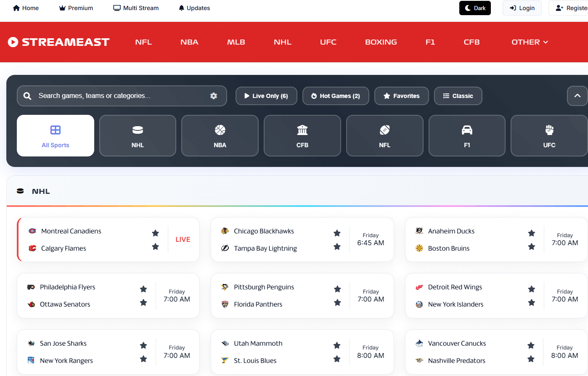Select the NBA basketball category tile
The height and width of the screenshot is (376, 588).
click(220, 135)
